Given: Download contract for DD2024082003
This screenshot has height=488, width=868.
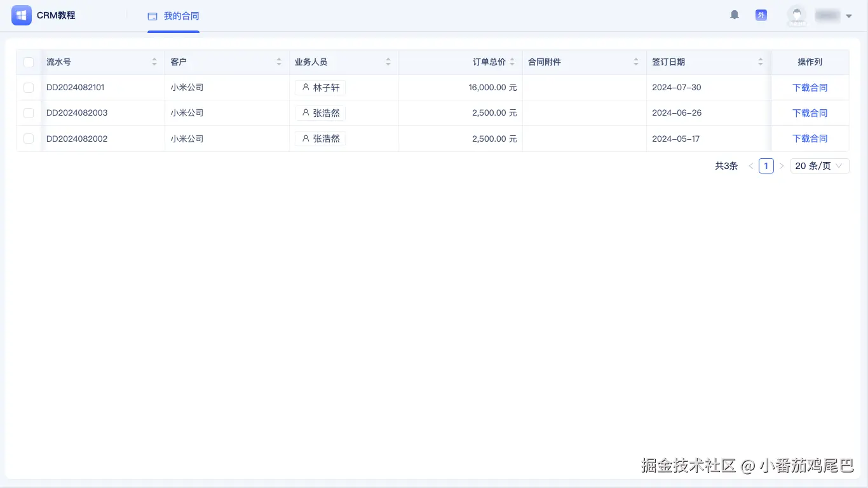Looking at the screenshot, I should (810, 113).
